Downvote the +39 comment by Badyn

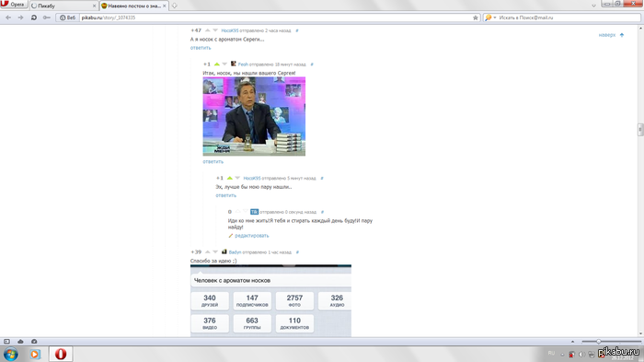tap(215, 251)
